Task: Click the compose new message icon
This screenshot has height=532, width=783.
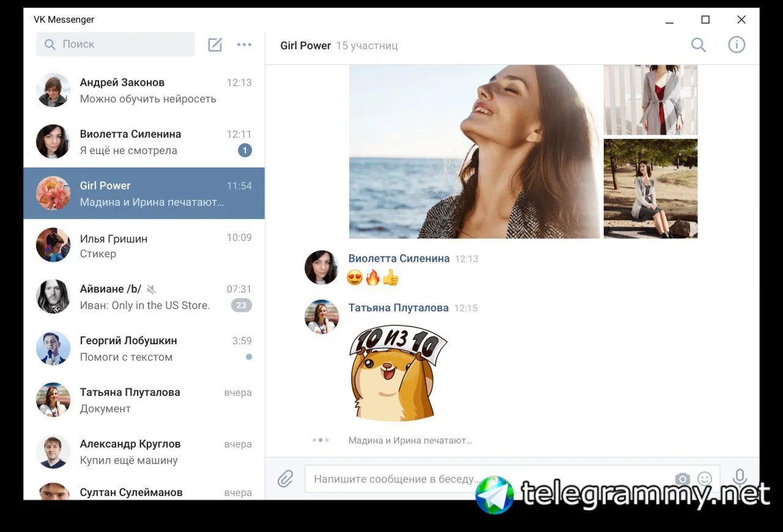Action: click(215, 45)
